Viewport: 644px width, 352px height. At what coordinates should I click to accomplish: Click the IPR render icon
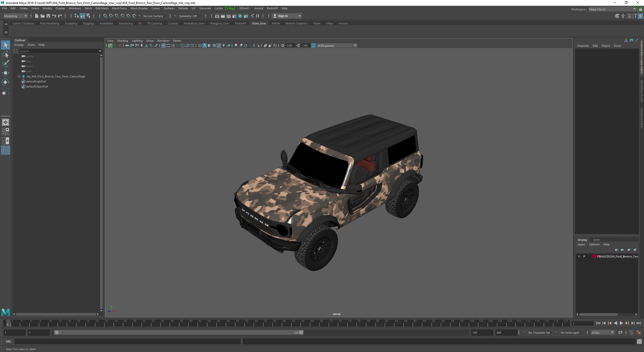tap(228, 16)
